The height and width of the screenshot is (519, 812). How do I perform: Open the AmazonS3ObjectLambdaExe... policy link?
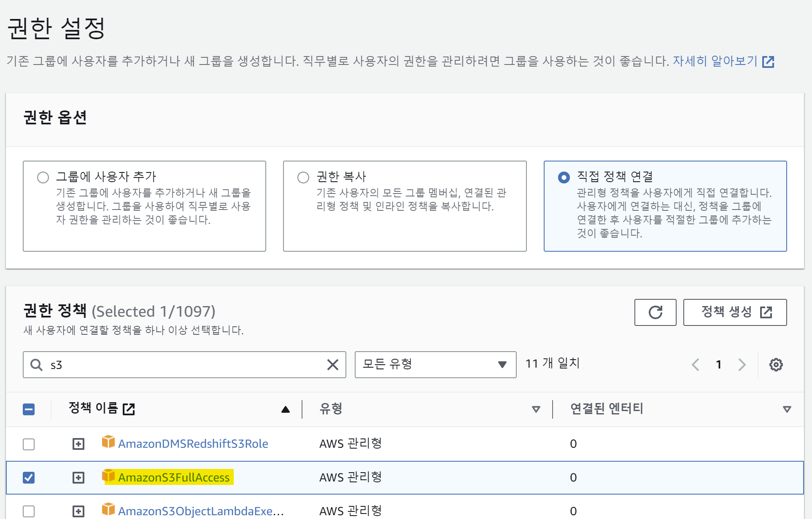coord(201,511)
